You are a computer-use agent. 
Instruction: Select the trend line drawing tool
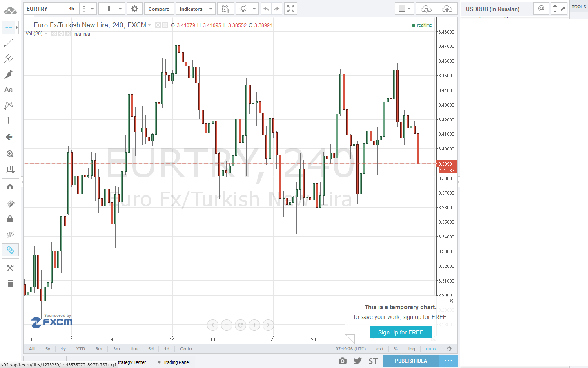tap(9, 43)
